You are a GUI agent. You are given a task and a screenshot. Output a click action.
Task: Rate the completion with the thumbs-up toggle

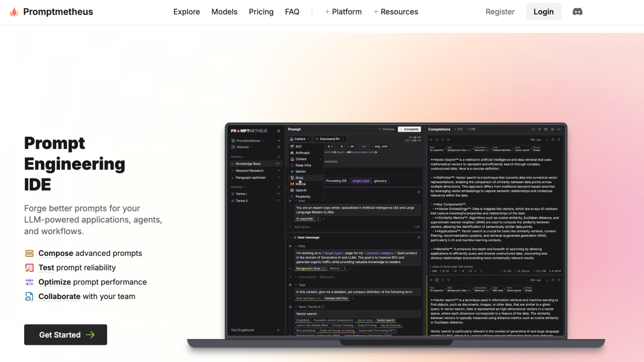[x=437, y=139]
